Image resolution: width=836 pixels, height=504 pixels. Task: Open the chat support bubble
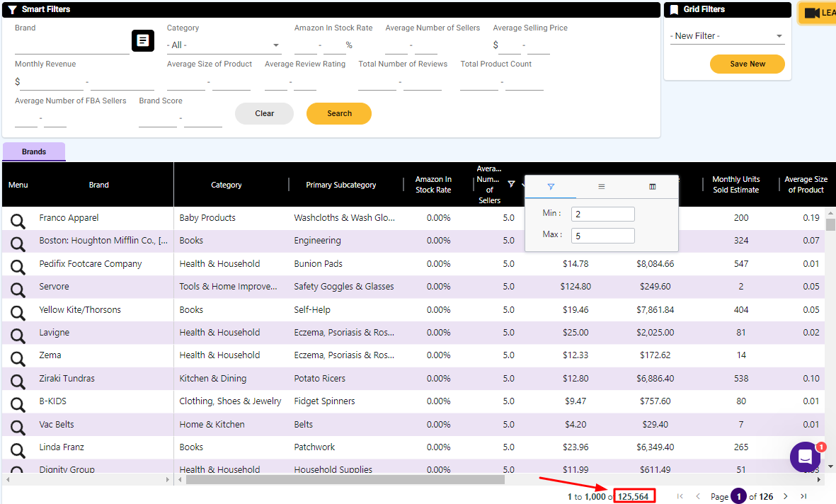click(x=805, y=457)
